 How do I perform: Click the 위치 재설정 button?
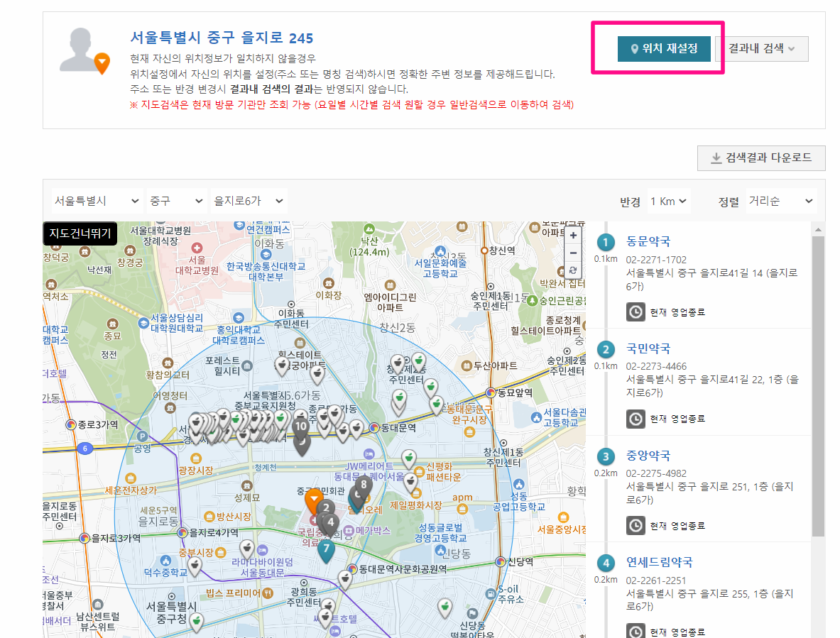(x=664, y=49)
